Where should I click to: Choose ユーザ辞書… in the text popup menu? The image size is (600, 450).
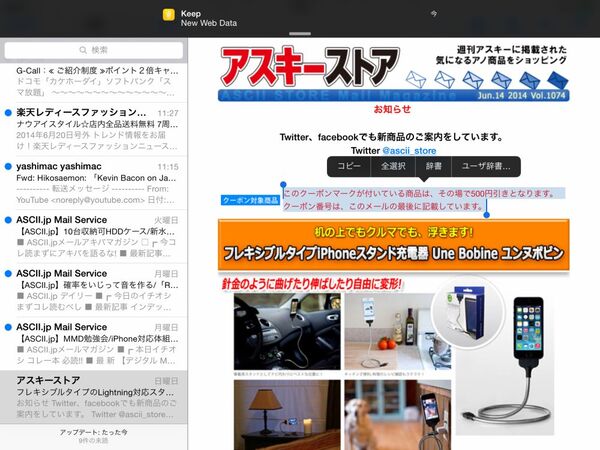486,166
